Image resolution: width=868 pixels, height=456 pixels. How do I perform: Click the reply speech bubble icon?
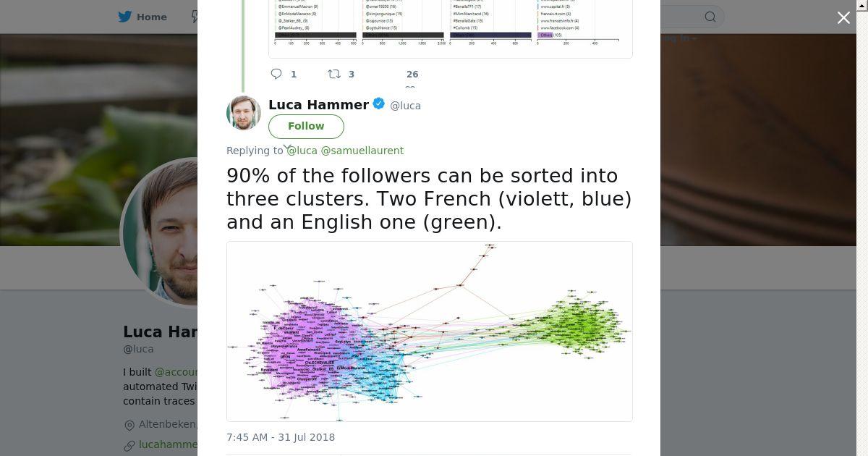point(276,74)
